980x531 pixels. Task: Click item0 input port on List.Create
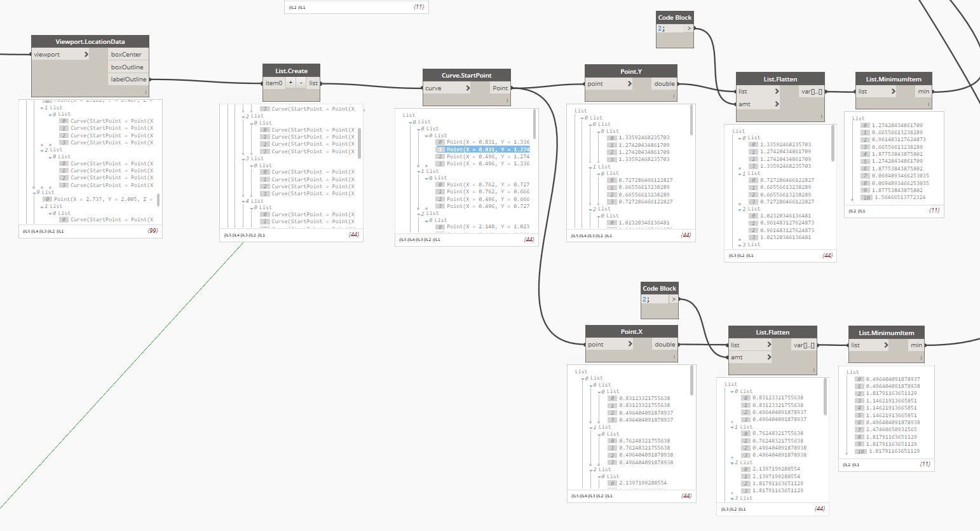[x=274, y=83]
